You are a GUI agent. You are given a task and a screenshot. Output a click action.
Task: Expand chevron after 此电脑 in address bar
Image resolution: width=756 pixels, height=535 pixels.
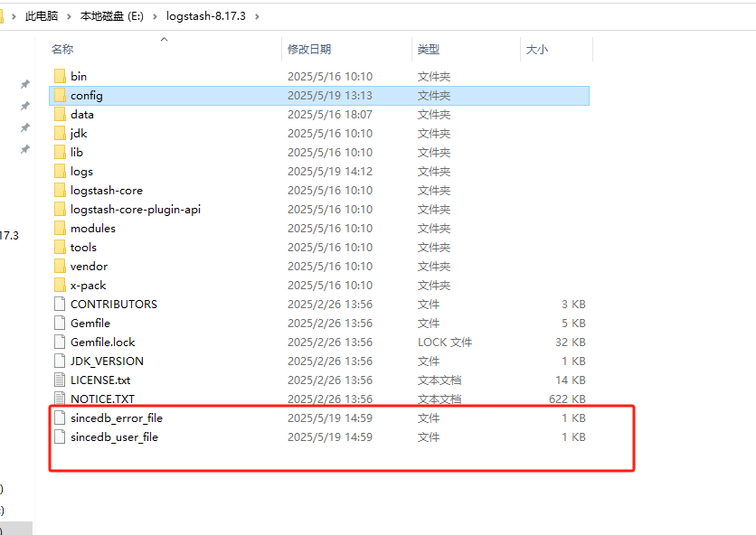pos(69,17)
